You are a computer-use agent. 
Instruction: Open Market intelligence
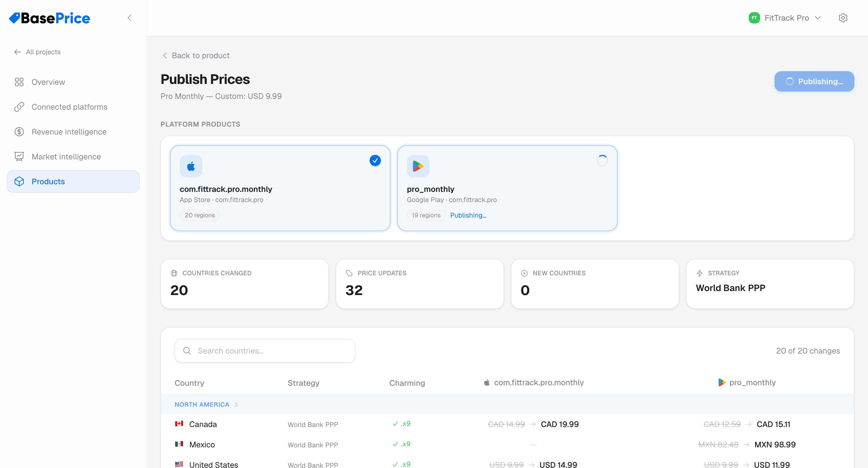(x=73, y=157)
